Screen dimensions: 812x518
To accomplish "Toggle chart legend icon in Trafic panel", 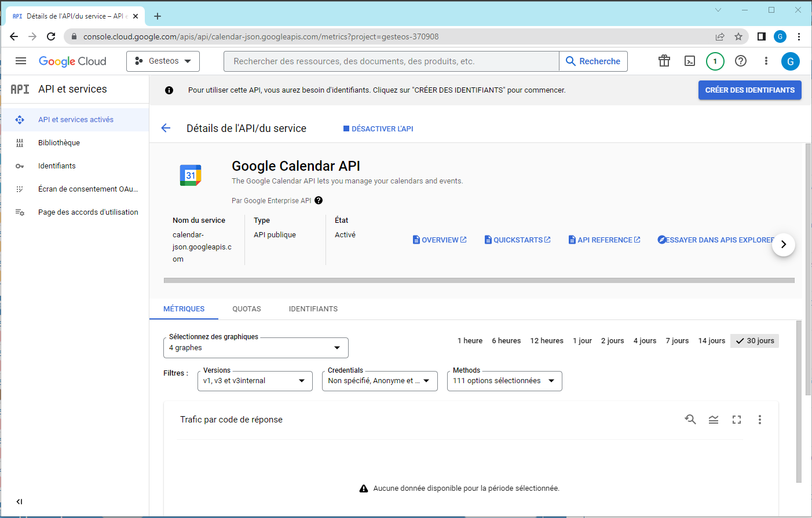I will coord(713,420).
